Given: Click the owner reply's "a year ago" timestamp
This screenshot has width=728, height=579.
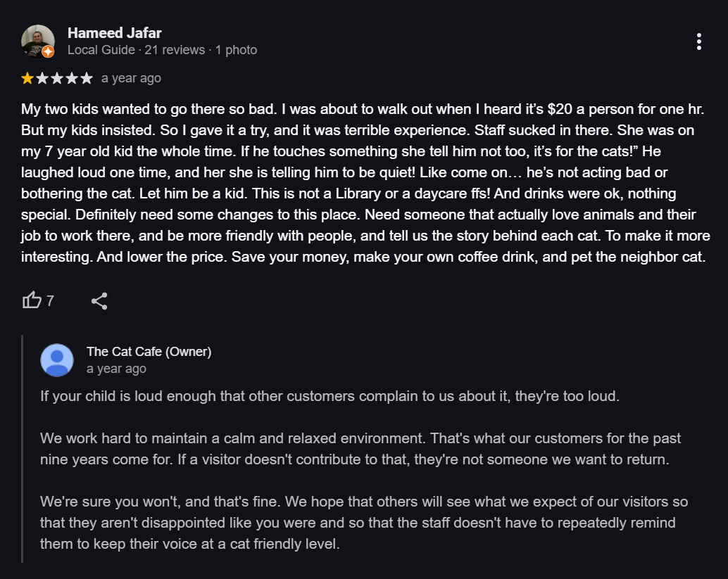Looking at the screenshot, I should click(x=116, y=369).
